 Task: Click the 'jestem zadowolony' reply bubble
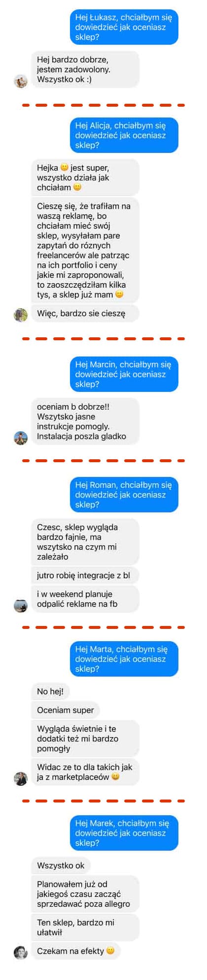tap(85, 69)
